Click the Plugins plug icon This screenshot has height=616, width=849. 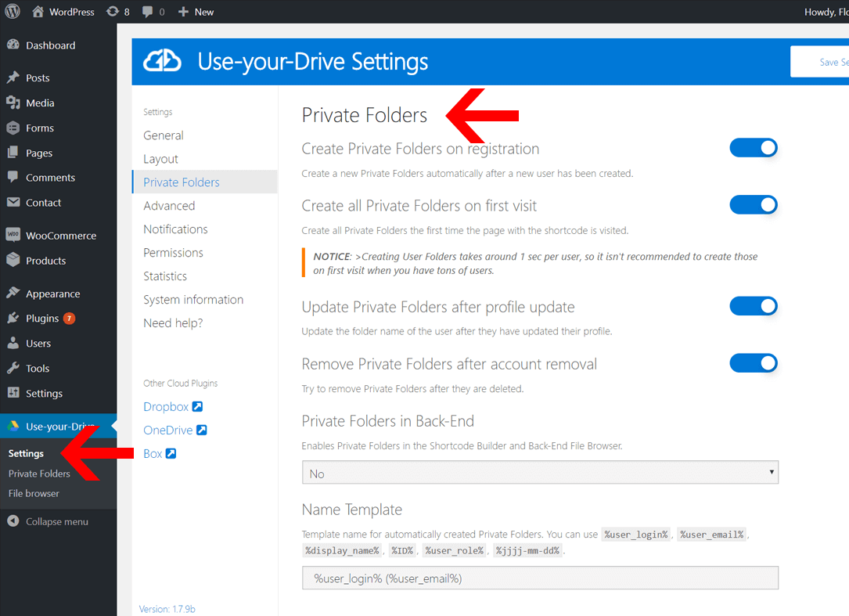click(13, 318)
